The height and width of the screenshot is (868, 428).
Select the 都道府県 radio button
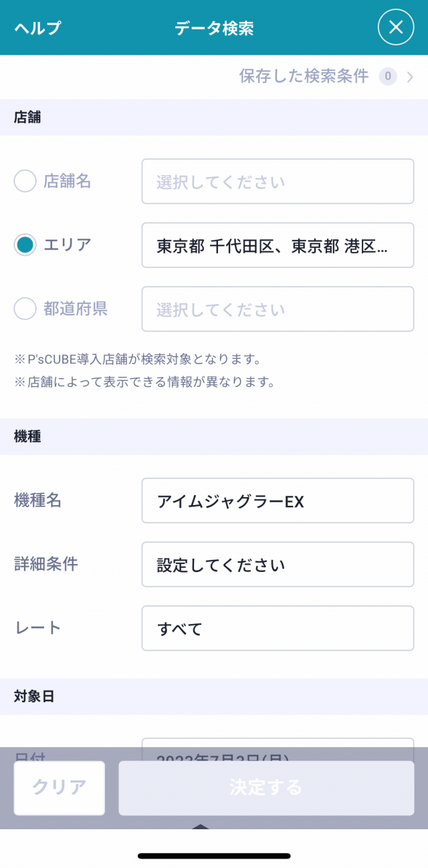coord(25,309)
